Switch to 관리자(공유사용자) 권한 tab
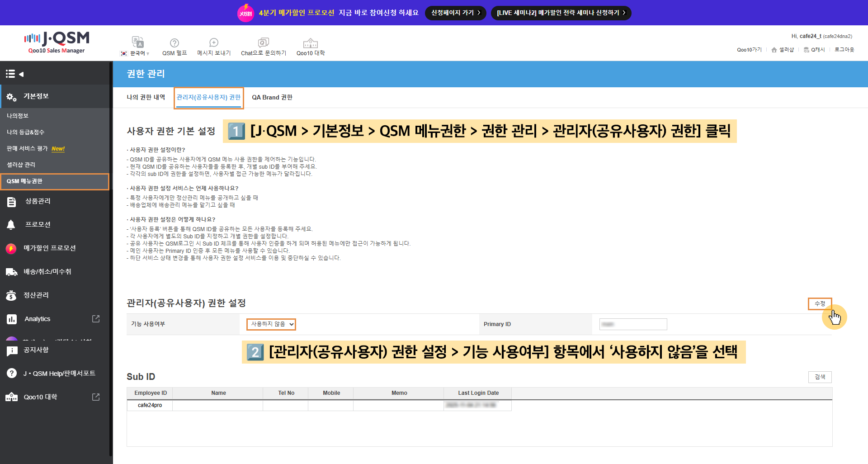Screen dimensions: 868x464 (208, 97)
